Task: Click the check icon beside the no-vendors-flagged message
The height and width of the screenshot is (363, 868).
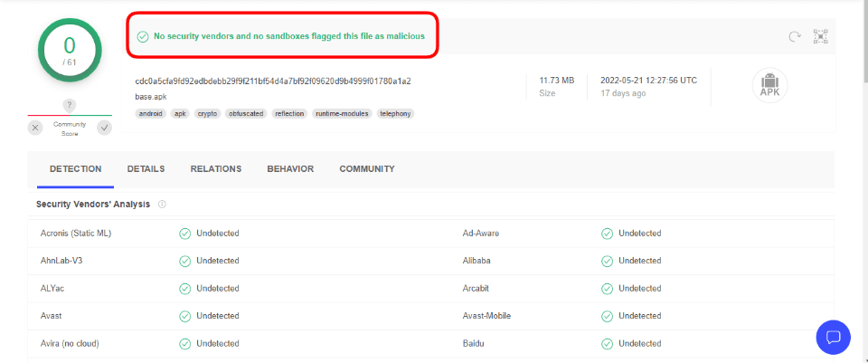Action: pyautogui.click(x=143, y=36)
